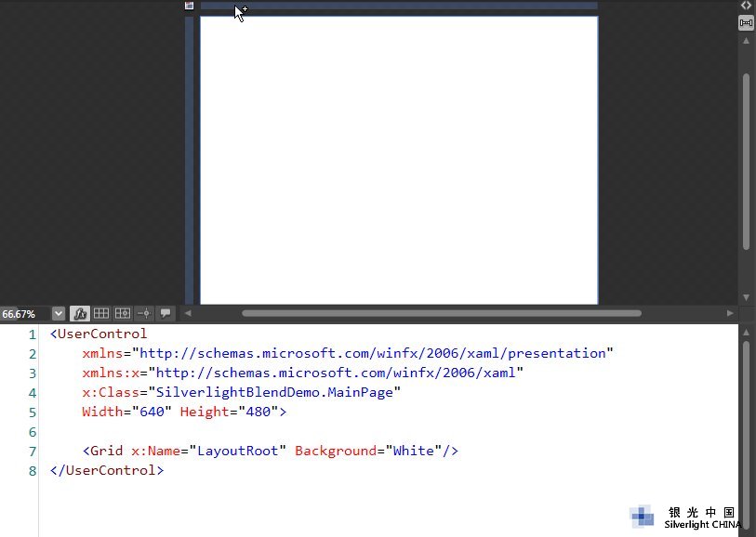Click the opening <UserControl tag on line 1
Image resolution: width=756 pixels, height=537 pixels.
[x=99, y=334]
